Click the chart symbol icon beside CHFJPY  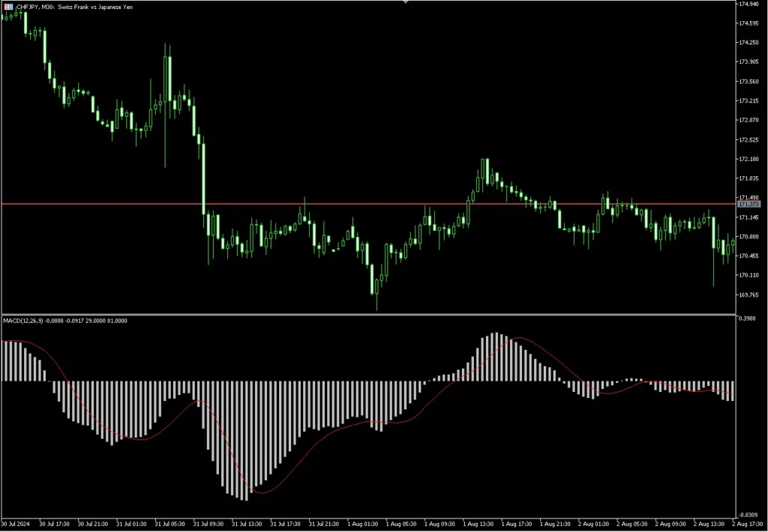(x=7, y=7)
